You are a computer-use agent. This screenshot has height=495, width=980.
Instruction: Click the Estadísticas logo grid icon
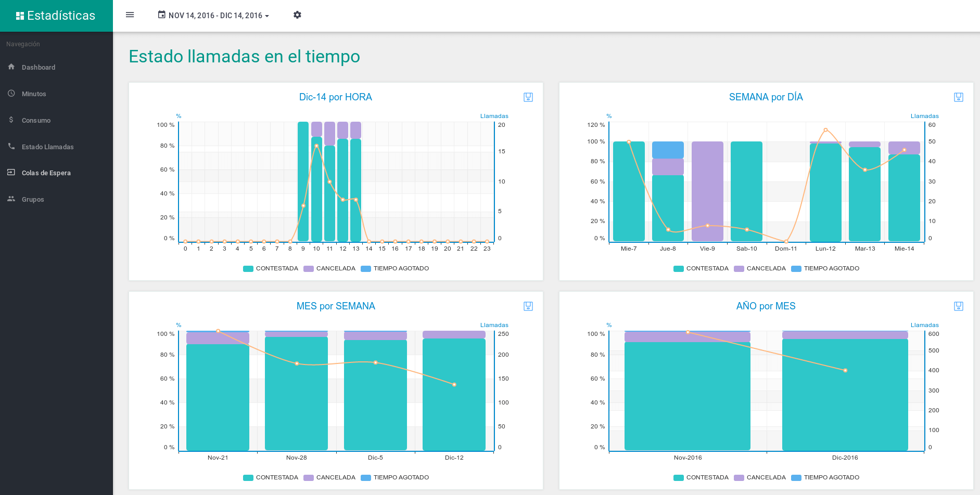(20, 16)
